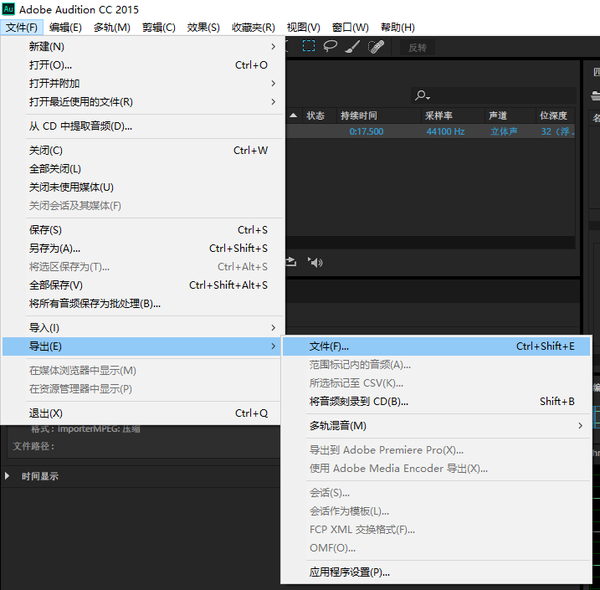
Task: Click the 采样率 column header
Action: pos(439,116)
